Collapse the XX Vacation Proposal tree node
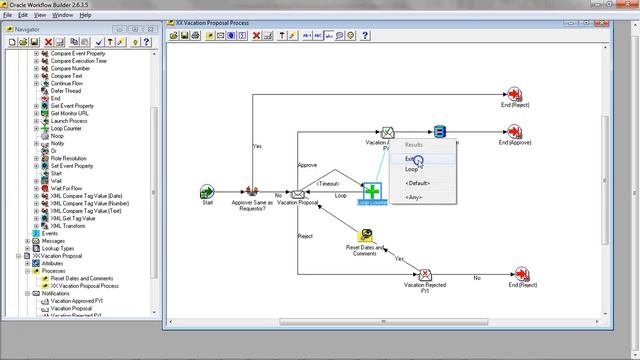 click(18, 256)
